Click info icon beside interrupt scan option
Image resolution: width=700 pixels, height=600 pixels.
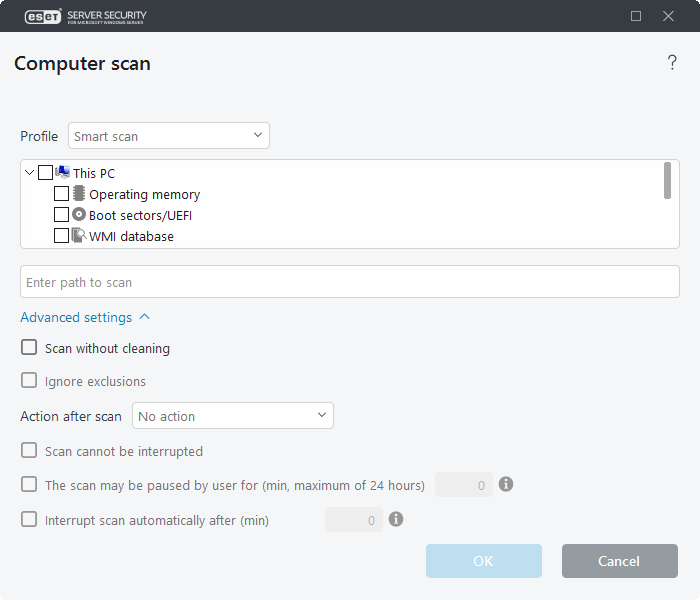click(x=396, y=520)
